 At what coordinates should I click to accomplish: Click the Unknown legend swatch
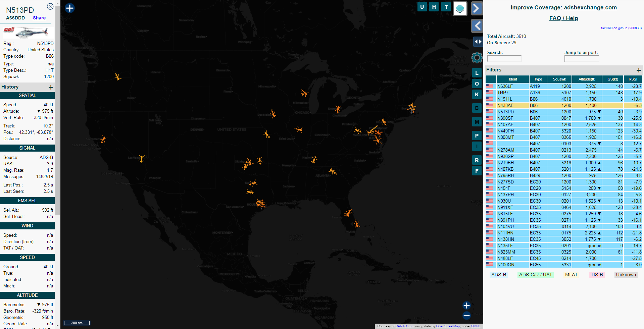click(626, 275)
